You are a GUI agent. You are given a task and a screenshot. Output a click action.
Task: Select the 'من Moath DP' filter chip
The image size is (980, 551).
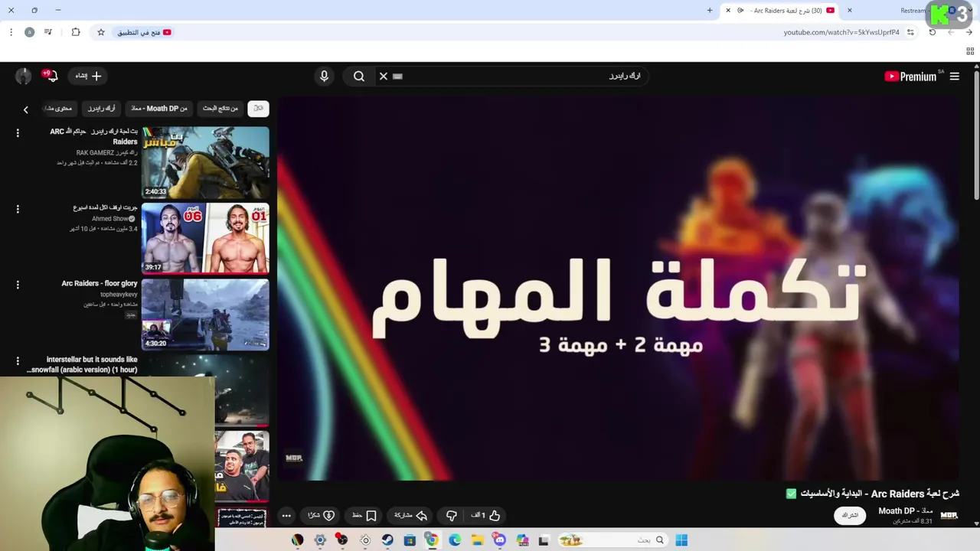point(159,108)
